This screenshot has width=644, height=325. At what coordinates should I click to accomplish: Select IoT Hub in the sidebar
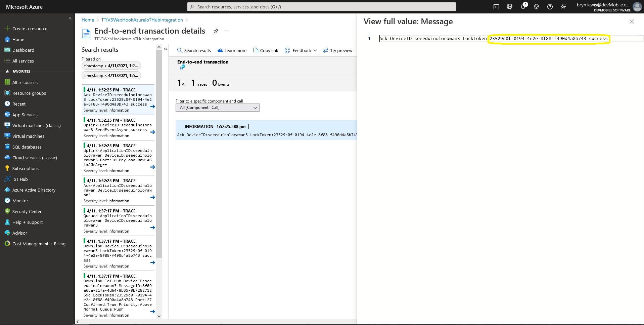[x=20, y=179]
